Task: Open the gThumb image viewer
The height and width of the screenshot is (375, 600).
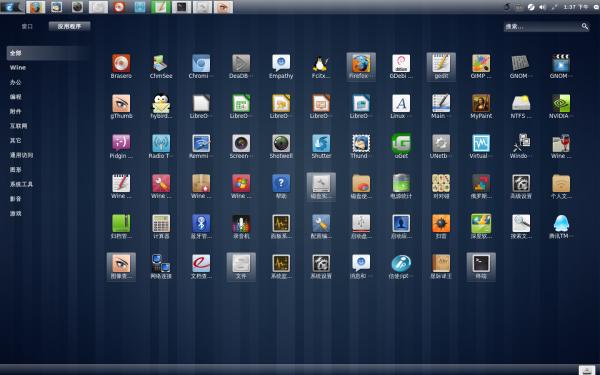Action: click(x=121, y=106)
